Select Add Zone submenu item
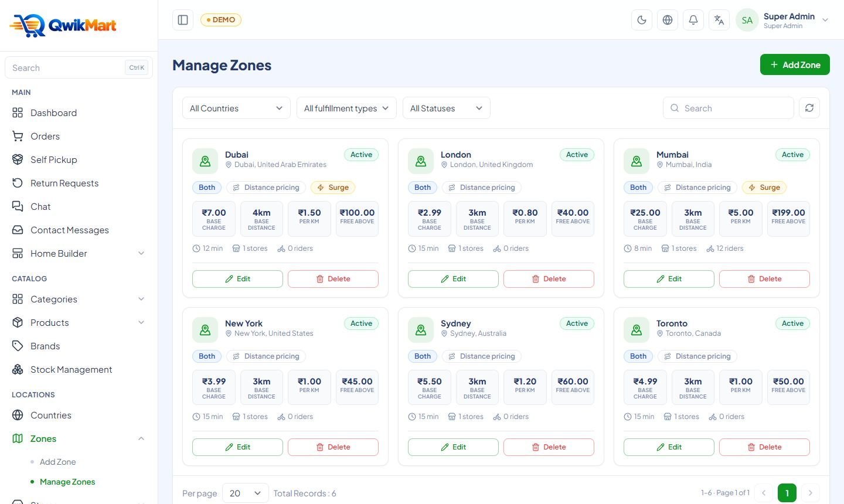This screenshot has width=844, height=504. pyautogui.click(x=58, y=462)
